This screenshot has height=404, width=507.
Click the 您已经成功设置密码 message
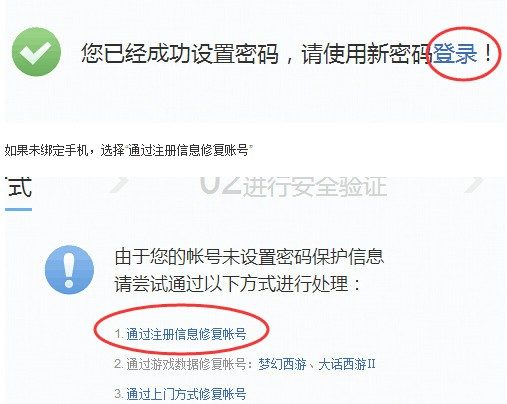pyautogui.click(x=180, y=53)
